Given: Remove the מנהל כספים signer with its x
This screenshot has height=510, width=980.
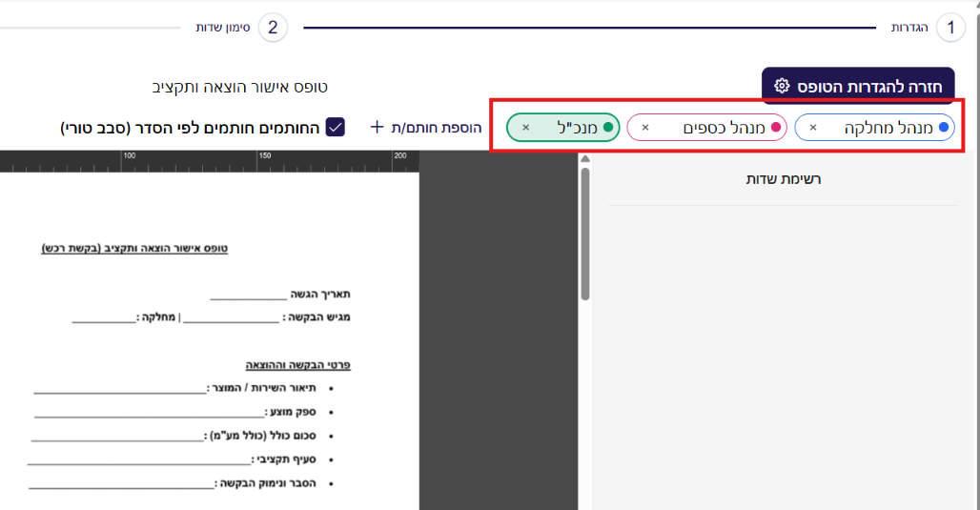Looking at the screenshot, I should 645,128.
